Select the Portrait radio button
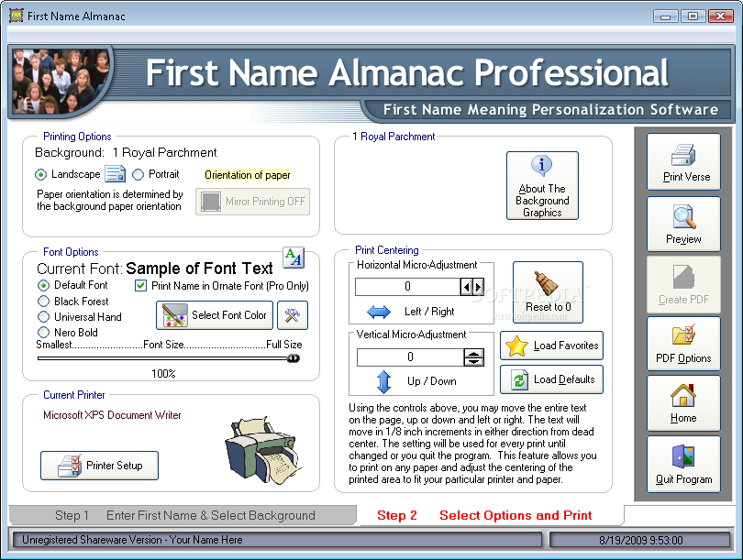Image resolution: width=743 pixels, height=560 pixels. tap(138, 175)
